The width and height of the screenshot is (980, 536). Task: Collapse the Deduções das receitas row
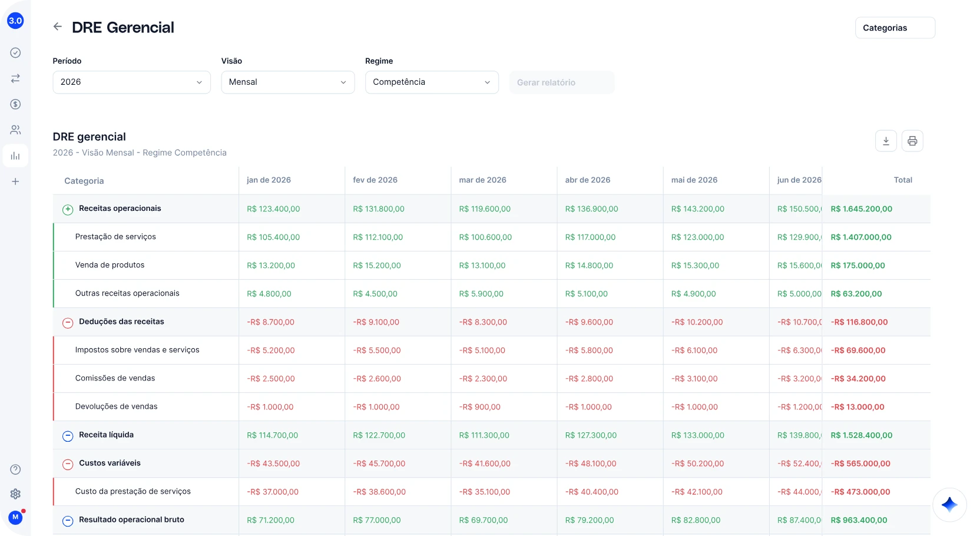68,323
